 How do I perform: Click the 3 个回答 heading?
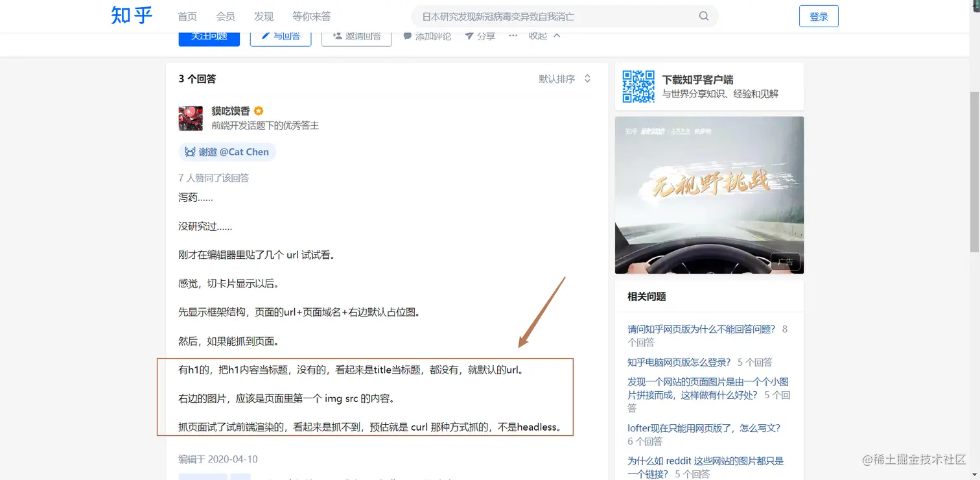[197, 79]
